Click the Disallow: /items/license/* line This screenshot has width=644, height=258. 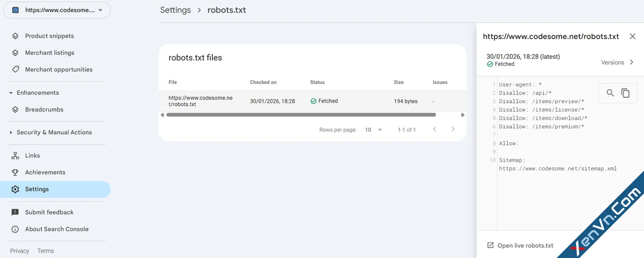[x=542, y=110]
